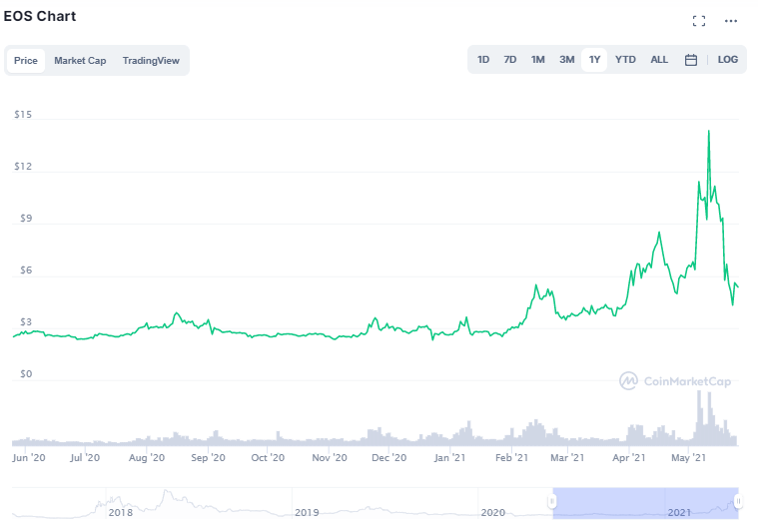Viewport: 758px width, 532px height.
Task: Select the 1D time range
Action: coord(483,60)
